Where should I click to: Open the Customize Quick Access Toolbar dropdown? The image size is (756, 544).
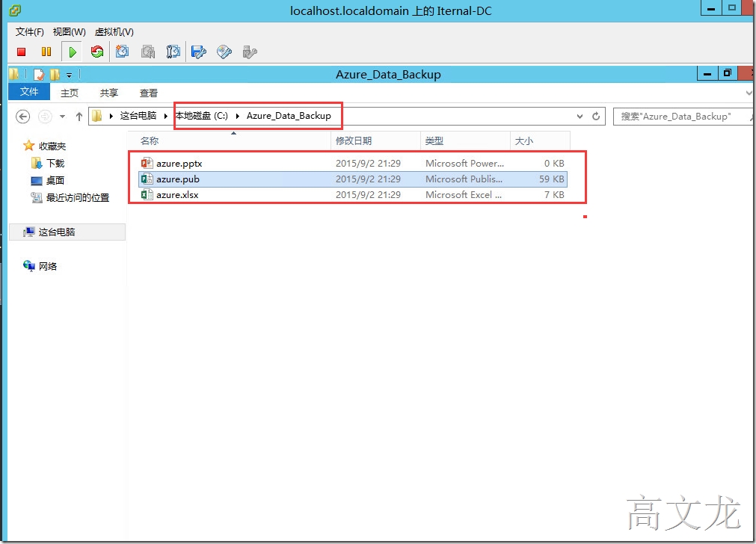tap(69, 75)
